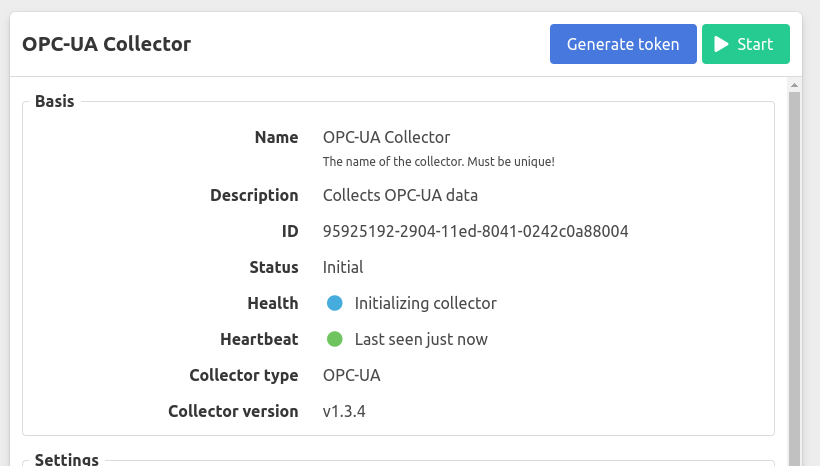This screenshot has height=466, width=820.
Task: Click the collector version 'v1.3.4'
Action: click(344, 412)
